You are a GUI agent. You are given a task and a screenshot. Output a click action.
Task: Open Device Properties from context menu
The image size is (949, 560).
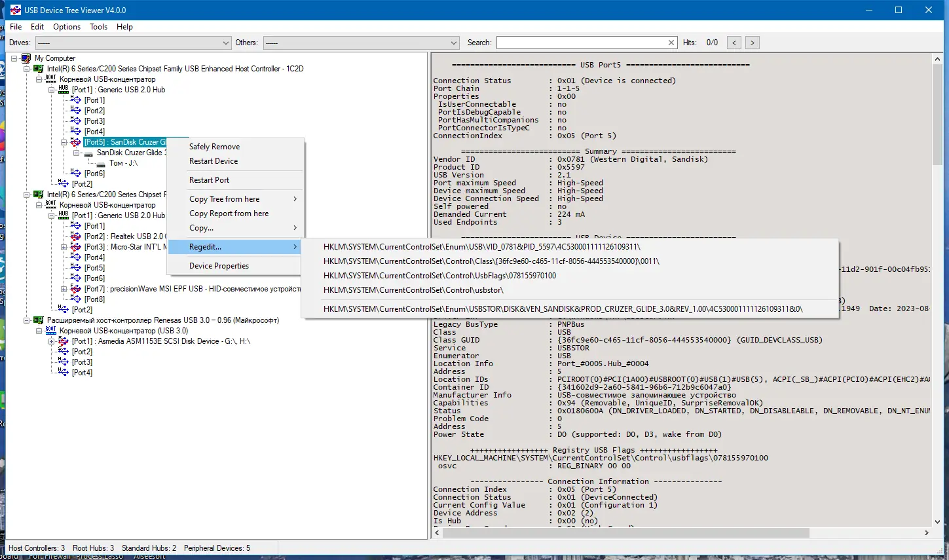[236, 266]
